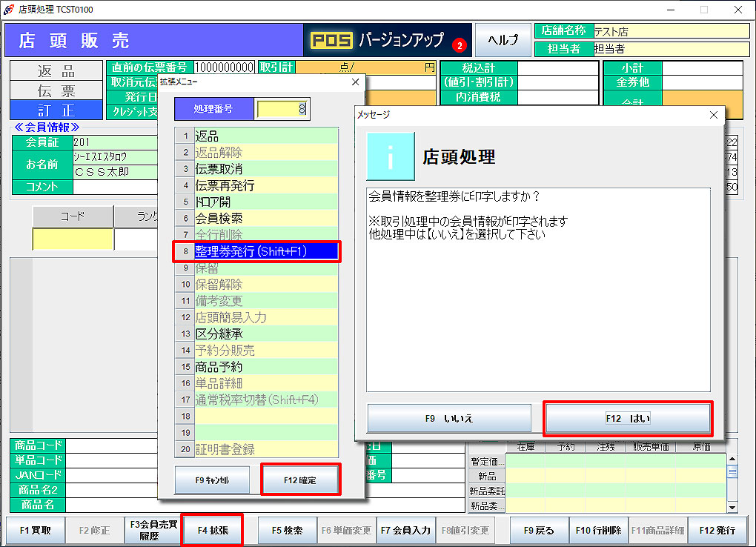Confirm with F12 確定 in the extension menu

[x=300, y=480]
